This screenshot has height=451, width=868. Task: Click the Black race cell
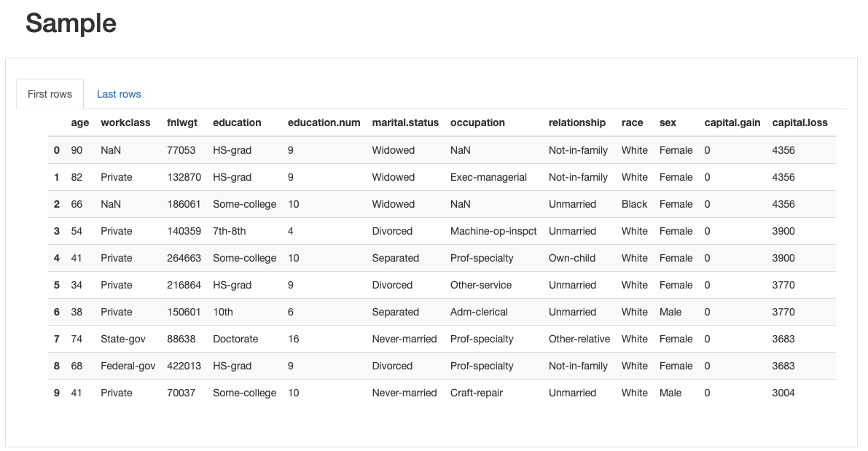[x=634, y=204]
